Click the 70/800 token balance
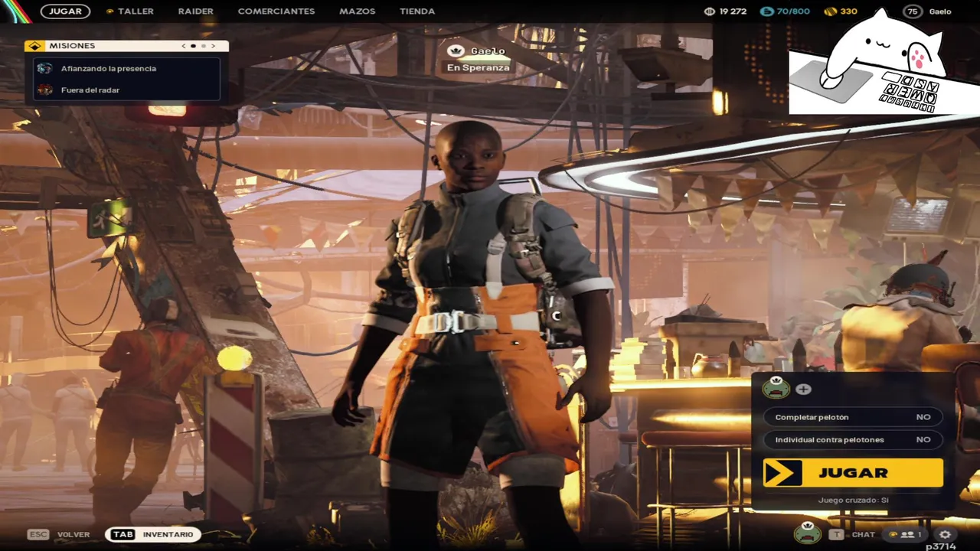The image size is (980, 551). click(x=793, y=11)
